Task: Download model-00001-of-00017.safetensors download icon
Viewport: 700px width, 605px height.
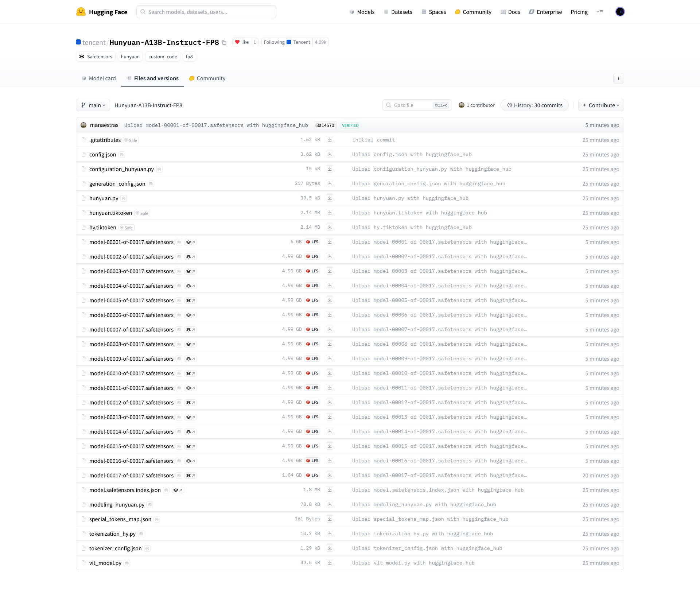Action: point(330,242)
